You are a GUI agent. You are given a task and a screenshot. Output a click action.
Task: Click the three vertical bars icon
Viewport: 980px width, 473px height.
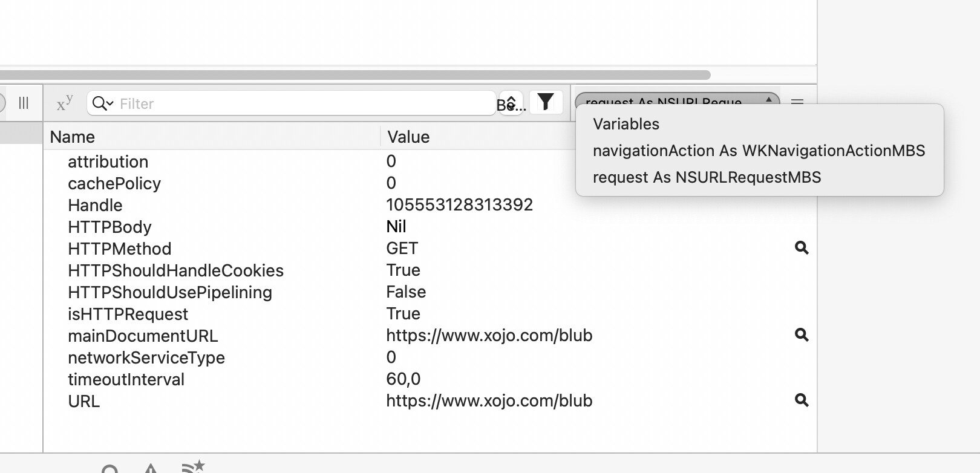tap(24, 103)
